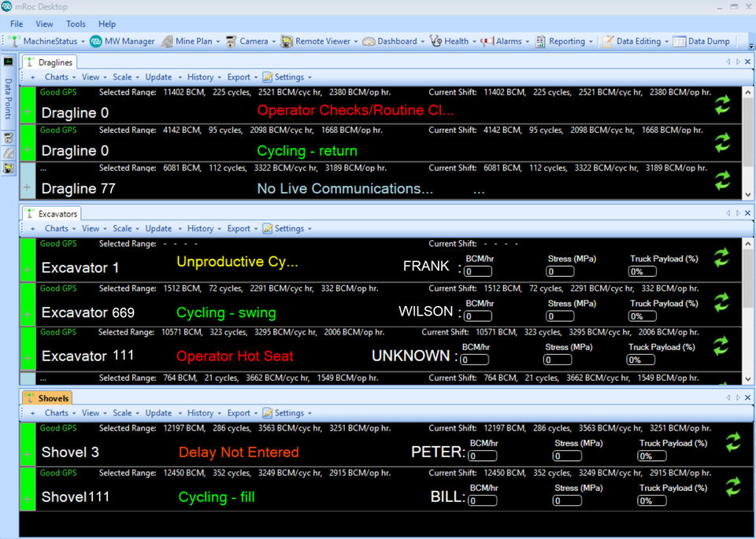Click the Settings icon in Excavators panel
This screenshot has width=756, height=539.
tap(268, 229)
